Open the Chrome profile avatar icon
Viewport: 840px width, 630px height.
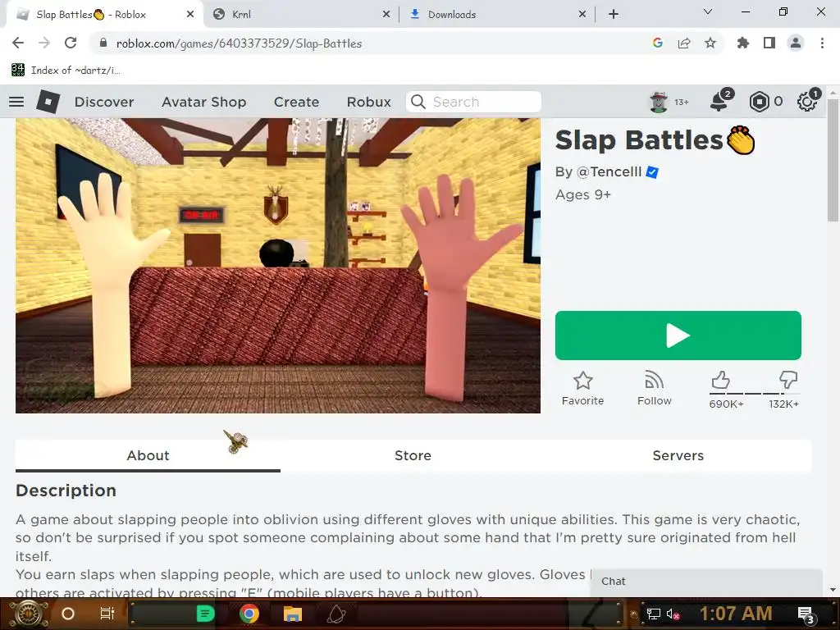click(796, 43)
